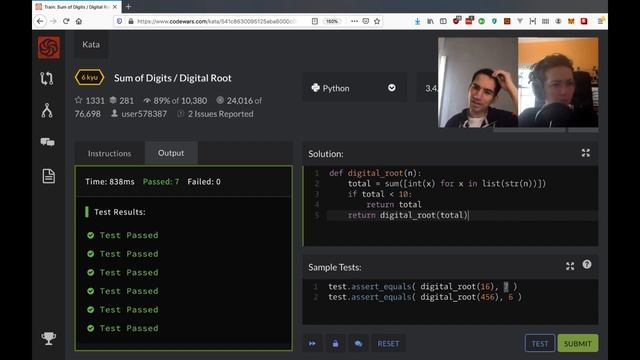Click the Codewars logo icon

tap(49, 47)
